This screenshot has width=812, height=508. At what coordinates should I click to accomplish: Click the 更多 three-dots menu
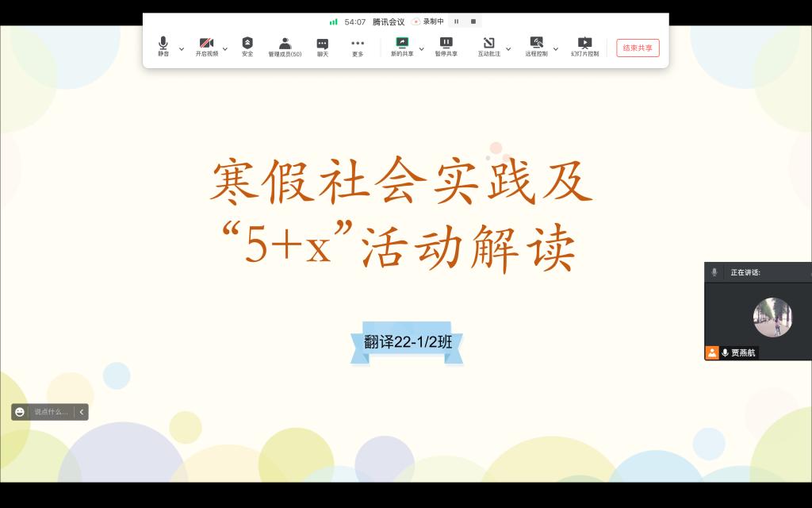(358, 46)
